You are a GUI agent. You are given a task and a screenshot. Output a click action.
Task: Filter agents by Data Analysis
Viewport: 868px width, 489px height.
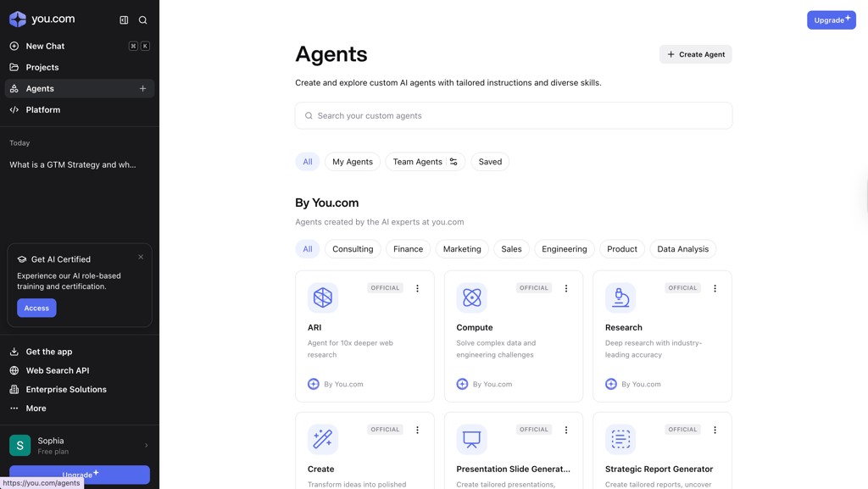point(683,249)
